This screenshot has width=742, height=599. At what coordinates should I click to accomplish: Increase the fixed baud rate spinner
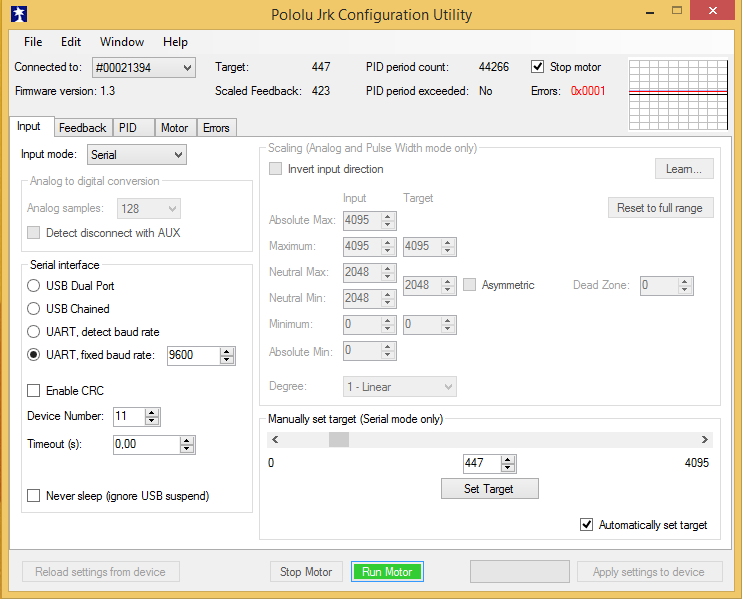point(227,351)
